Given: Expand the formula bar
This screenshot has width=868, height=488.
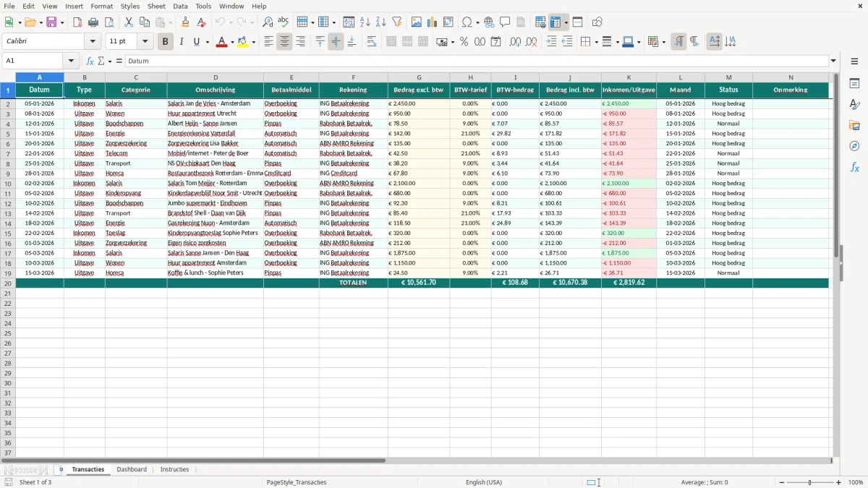Looking at the screenshot, I should pos(833,61).
